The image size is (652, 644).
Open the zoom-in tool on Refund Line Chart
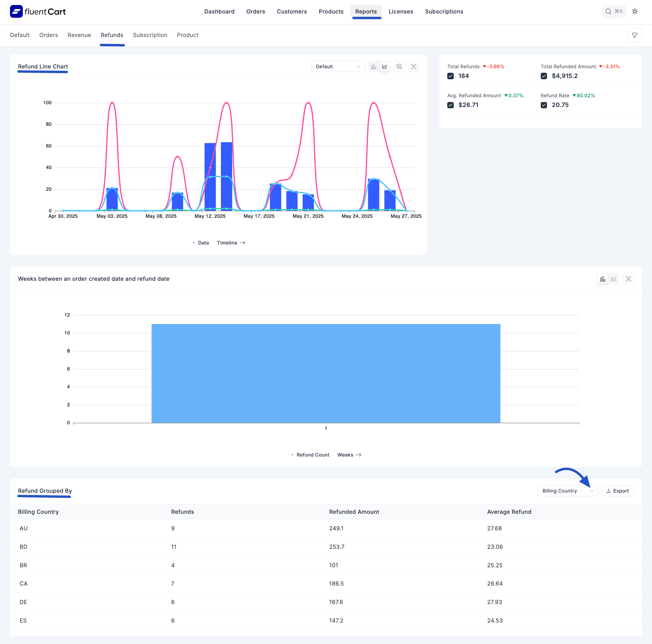pos(399,66)
